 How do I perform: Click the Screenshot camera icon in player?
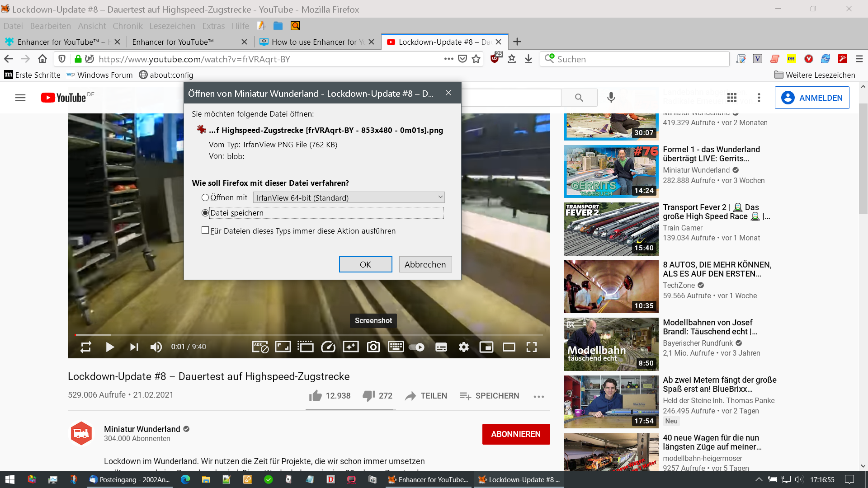[x=373, y=347]
